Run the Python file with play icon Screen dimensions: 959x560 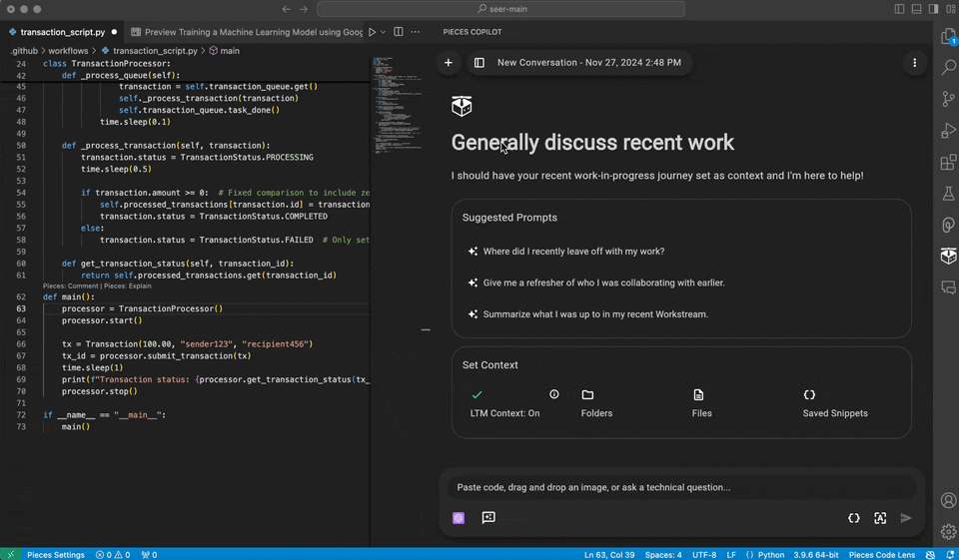[x=372, y=32]
